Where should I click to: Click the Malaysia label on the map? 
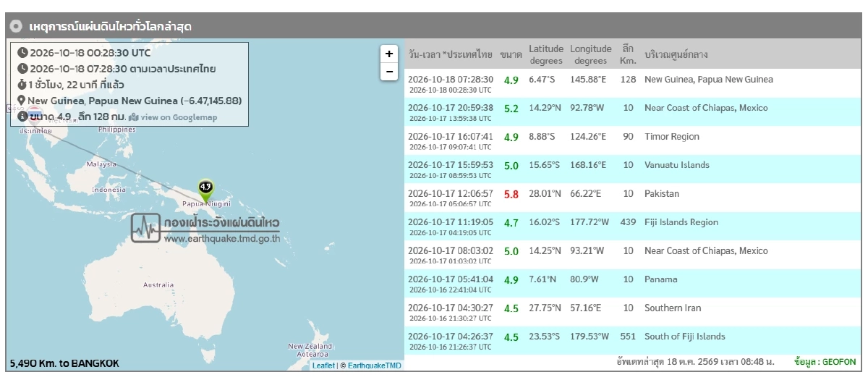[101, 164]
